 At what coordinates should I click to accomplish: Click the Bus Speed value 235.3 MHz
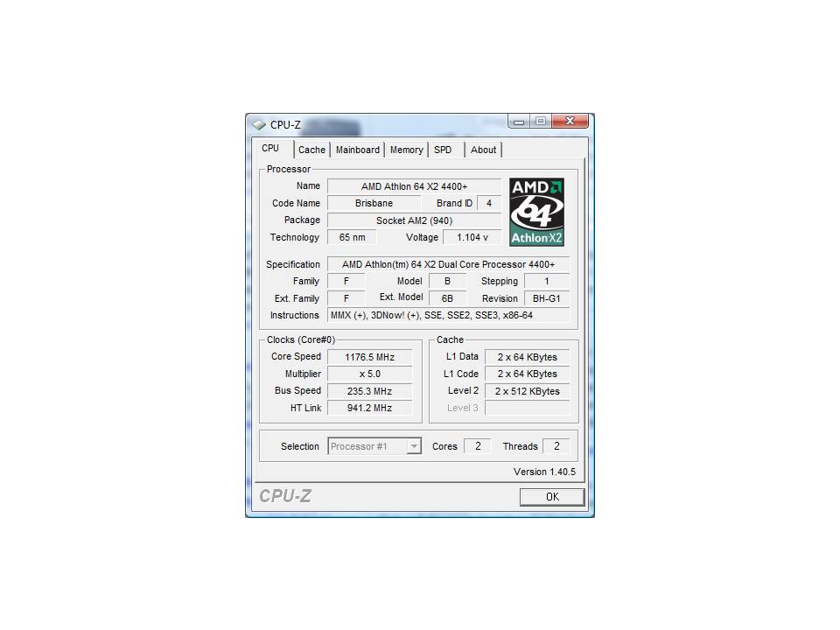coord(369,391)
